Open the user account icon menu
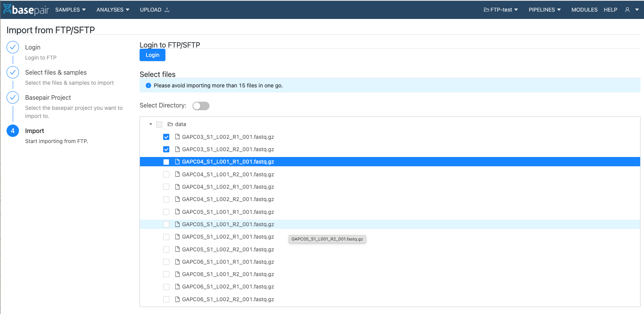The width and height of the screenshot is (644, 314). (627, 10)
